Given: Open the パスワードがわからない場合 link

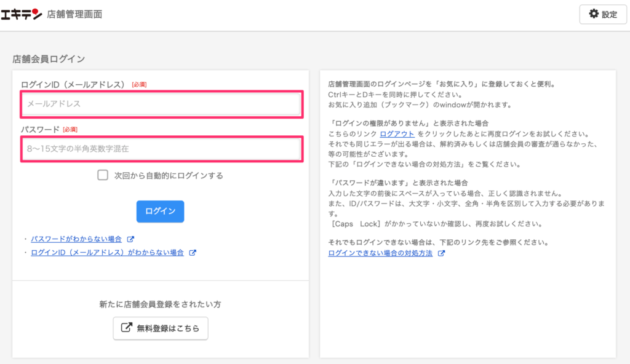Looking at the screenshot, I should [77, 239].
